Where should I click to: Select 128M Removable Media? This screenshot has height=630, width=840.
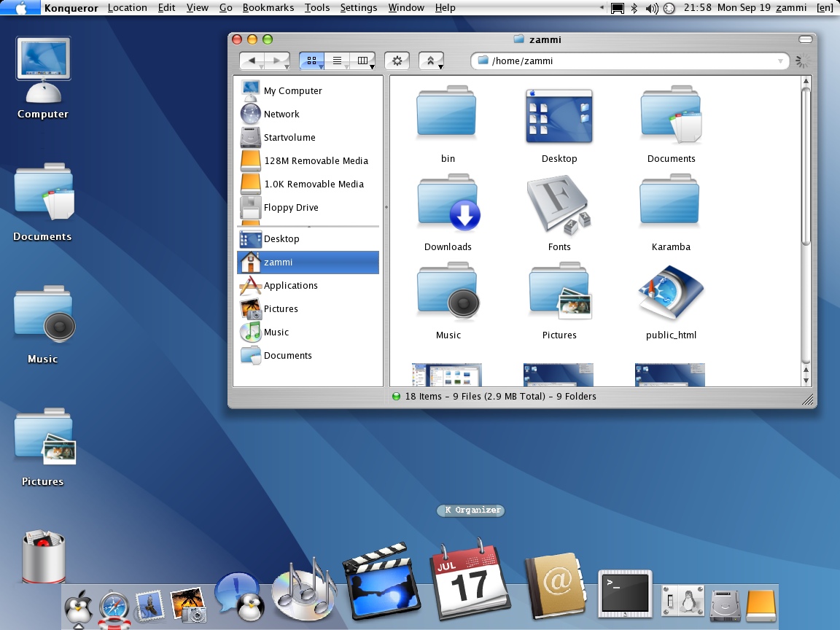308,160
